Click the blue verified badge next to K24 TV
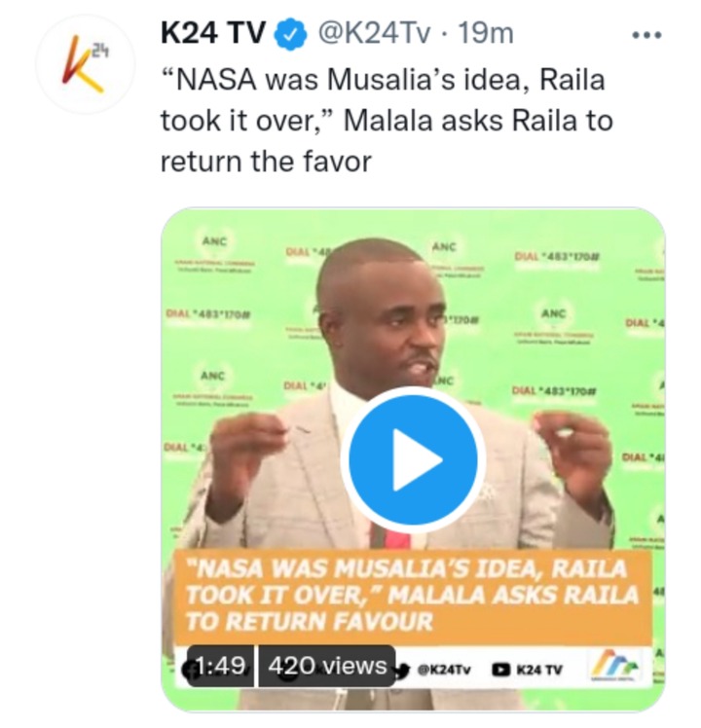Viewport: 701px width, 728px height. pyautogui.click(x=291, y=34)
